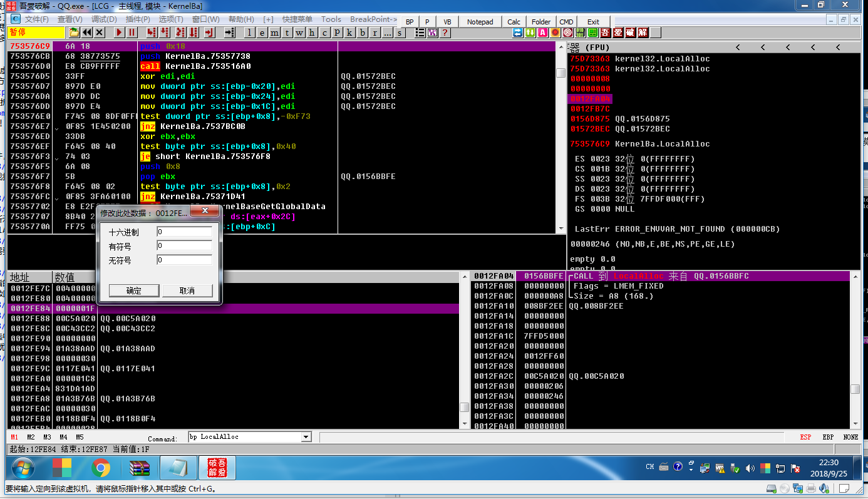Viewport: 868px width, 499px height.
Task: Click 确定 in the modify data dialog
Action: [134, 291]
